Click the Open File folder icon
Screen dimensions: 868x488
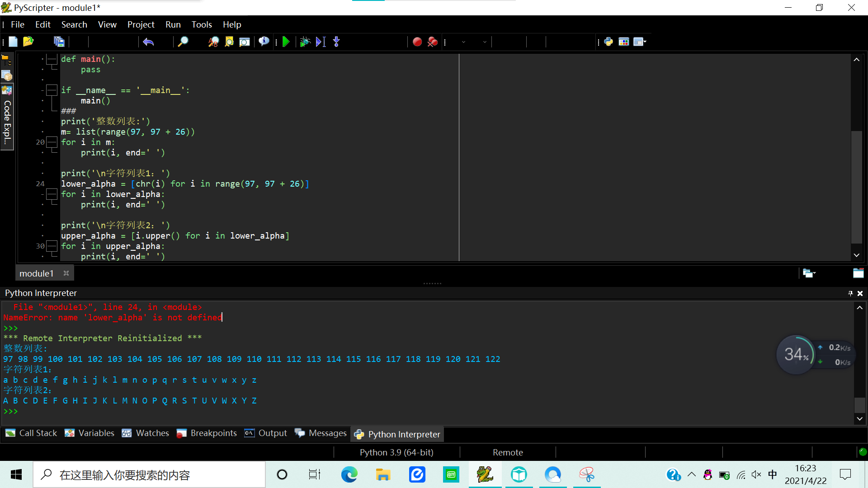28,42
